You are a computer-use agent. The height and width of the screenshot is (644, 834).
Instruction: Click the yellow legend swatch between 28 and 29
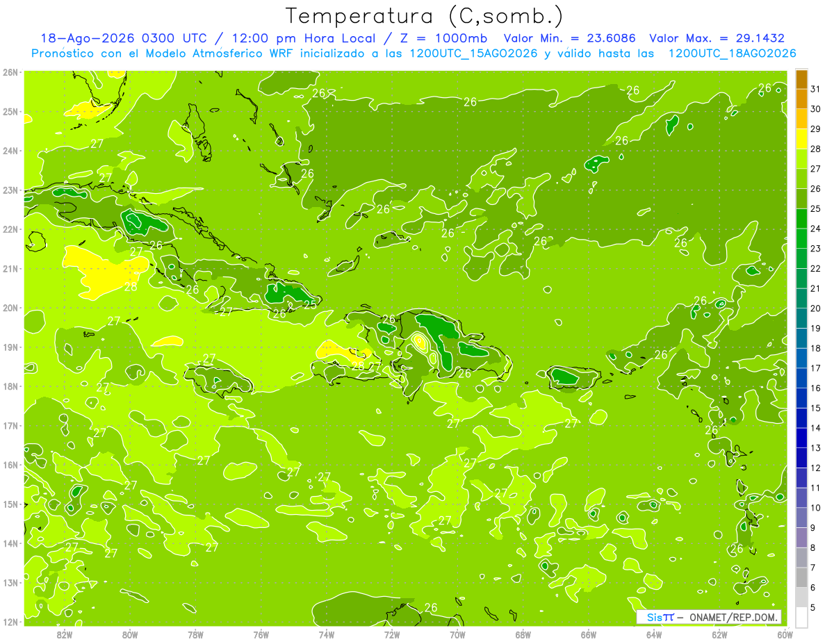[x=801, y=139]
